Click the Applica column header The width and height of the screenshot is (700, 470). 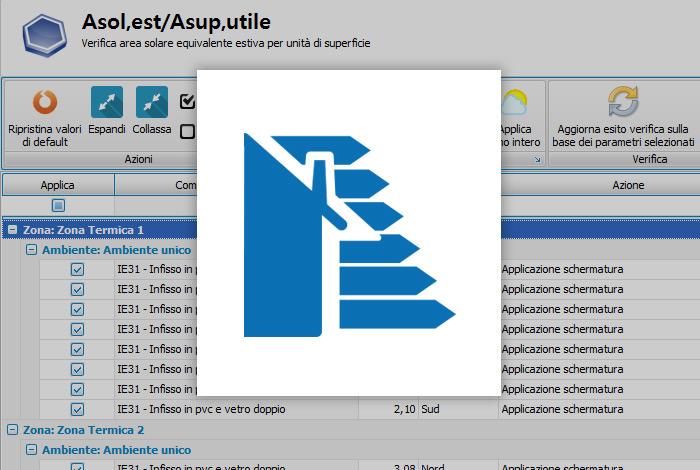coord(58,185)
